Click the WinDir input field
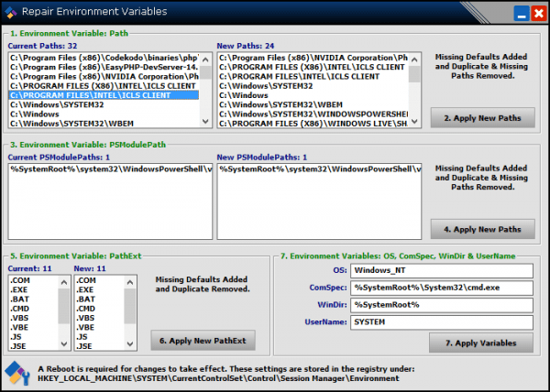 click(x=442, y=305)
